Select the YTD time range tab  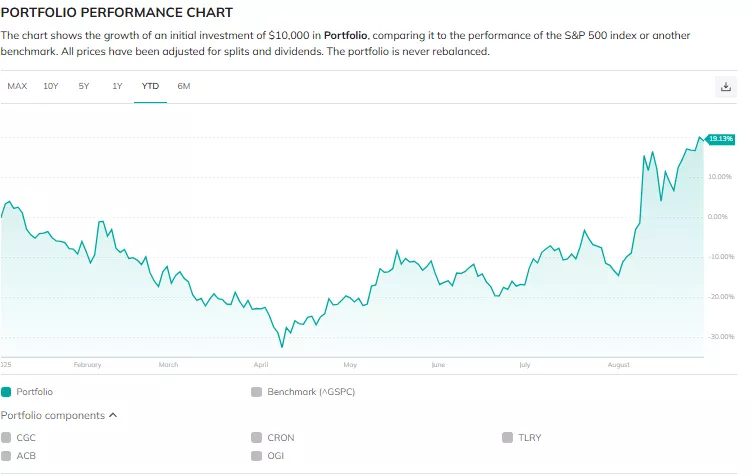[x=150, y=86]
